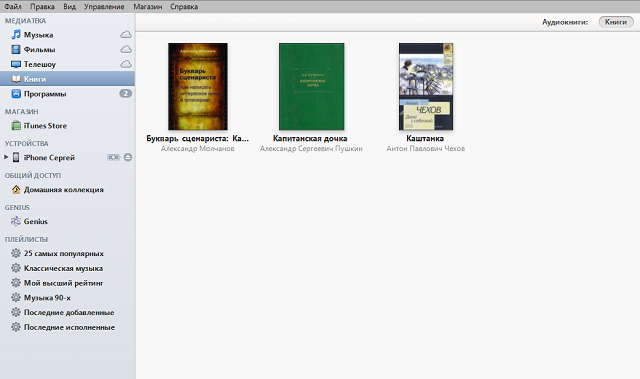Click the title Букварь сценариста: Ка...
This screenshot has width=640, height=379.
[x=198, y=138]
